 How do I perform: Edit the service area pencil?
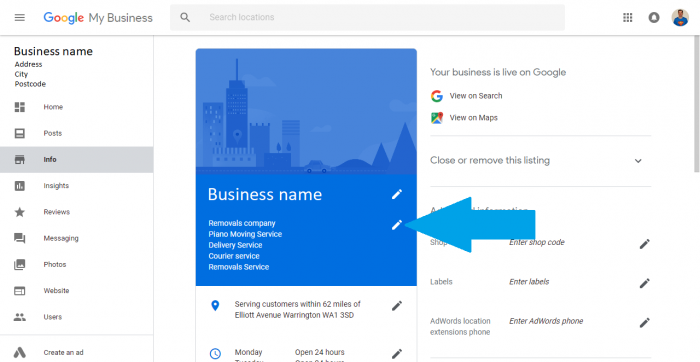pyautogui.click(x=396, y=306)
